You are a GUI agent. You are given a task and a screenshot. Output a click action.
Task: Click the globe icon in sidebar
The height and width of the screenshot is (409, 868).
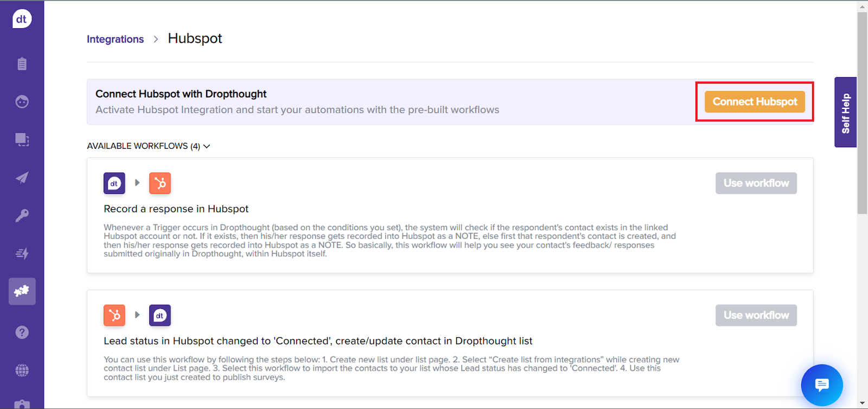tap(22, 370)
